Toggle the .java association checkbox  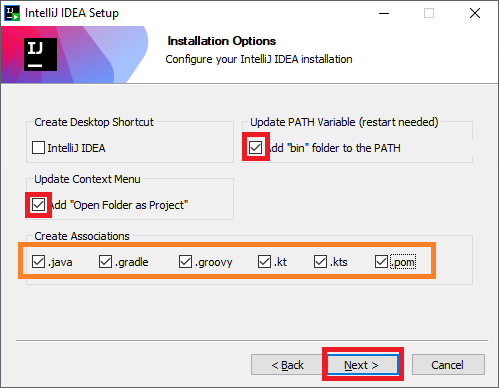(x=38, y=262)
